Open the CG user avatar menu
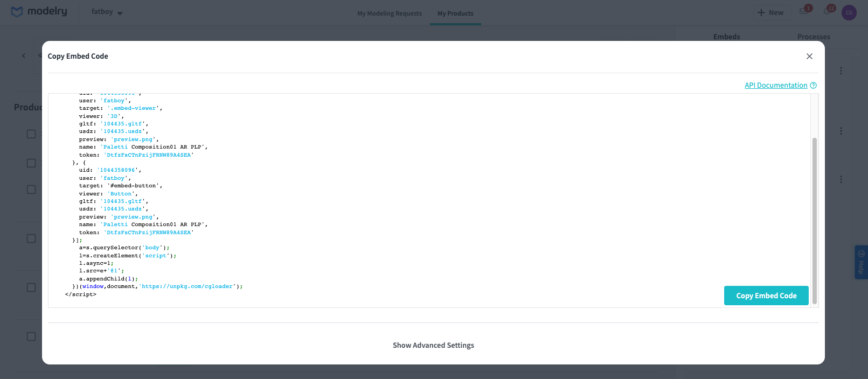 click(x=849, y=12)
